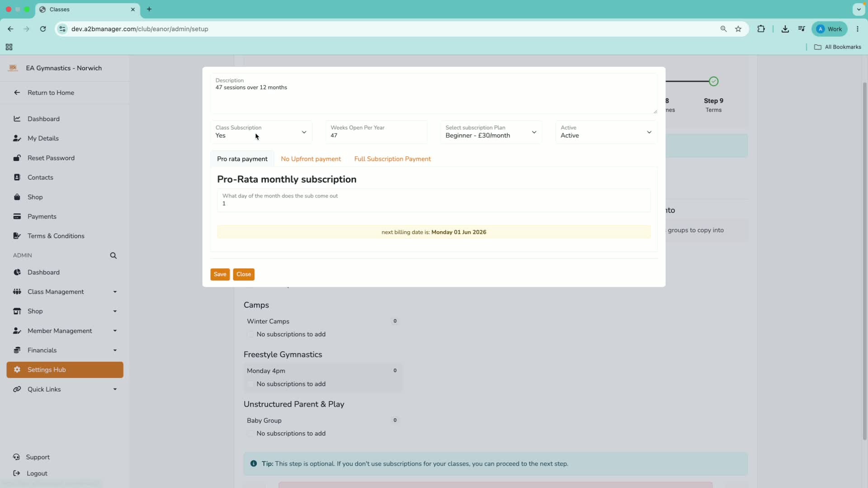868x488 pixels.
Task: Switch to Full Subscription Payment tab
Action: tap(392, 159)
